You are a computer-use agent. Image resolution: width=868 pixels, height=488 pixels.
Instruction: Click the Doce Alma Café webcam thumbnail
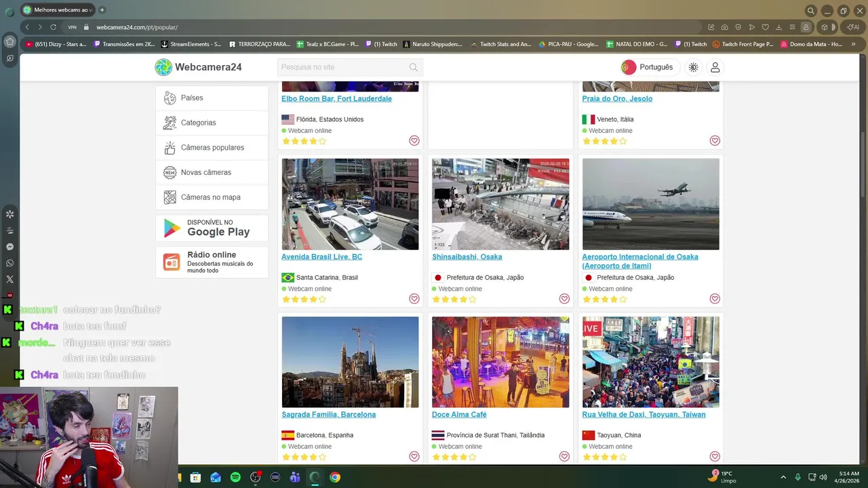tap(500, 362)
